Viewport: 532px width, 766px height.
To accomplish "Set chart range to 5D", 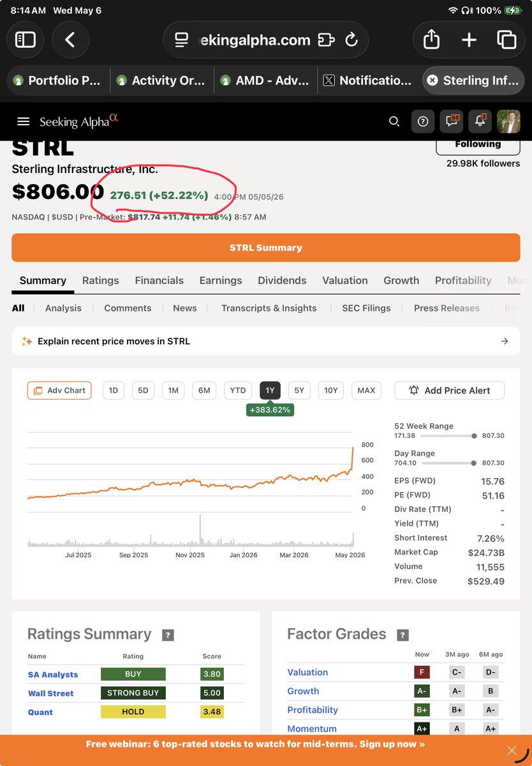I will (x=144, y=391).
